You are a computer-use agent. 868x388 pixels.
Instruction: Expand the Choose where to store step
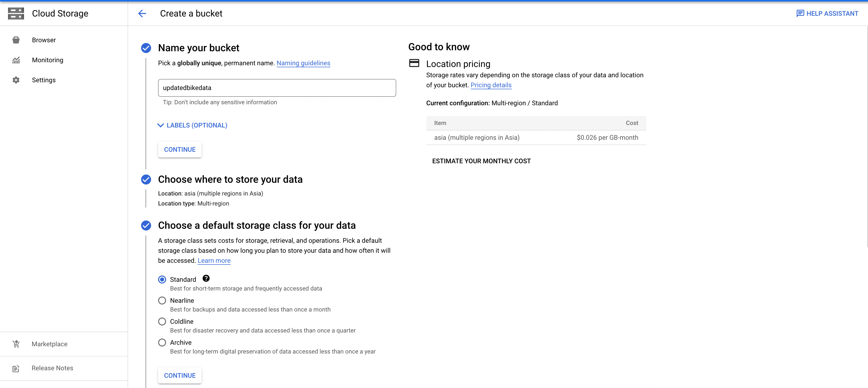pos(230,179)
